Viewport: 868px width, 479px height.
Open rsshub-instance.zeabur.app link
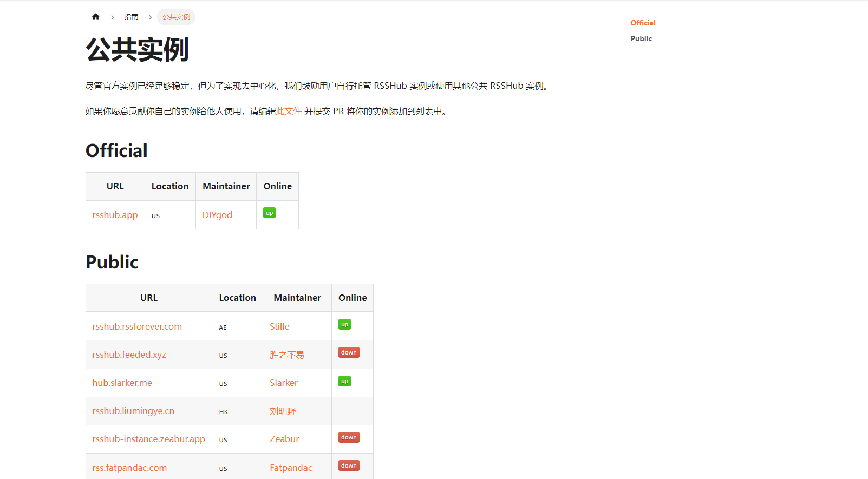(x=148, y=439)
